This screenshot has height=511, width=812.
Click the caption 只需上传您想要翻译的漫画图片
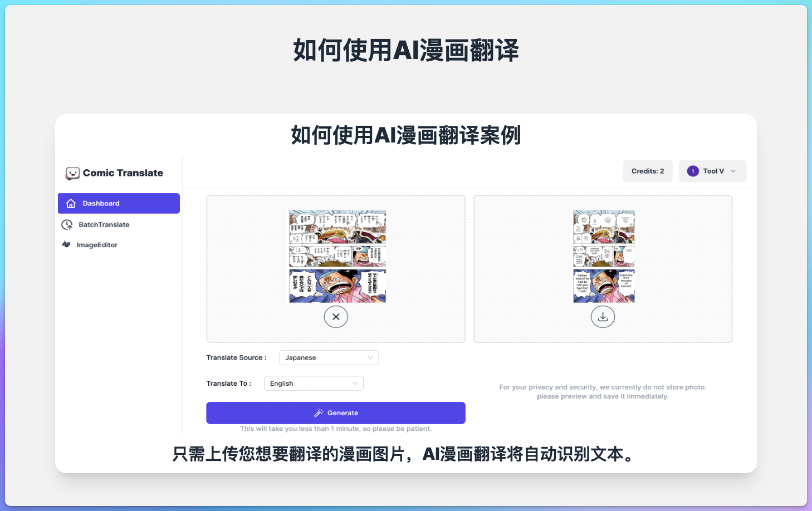288,454
